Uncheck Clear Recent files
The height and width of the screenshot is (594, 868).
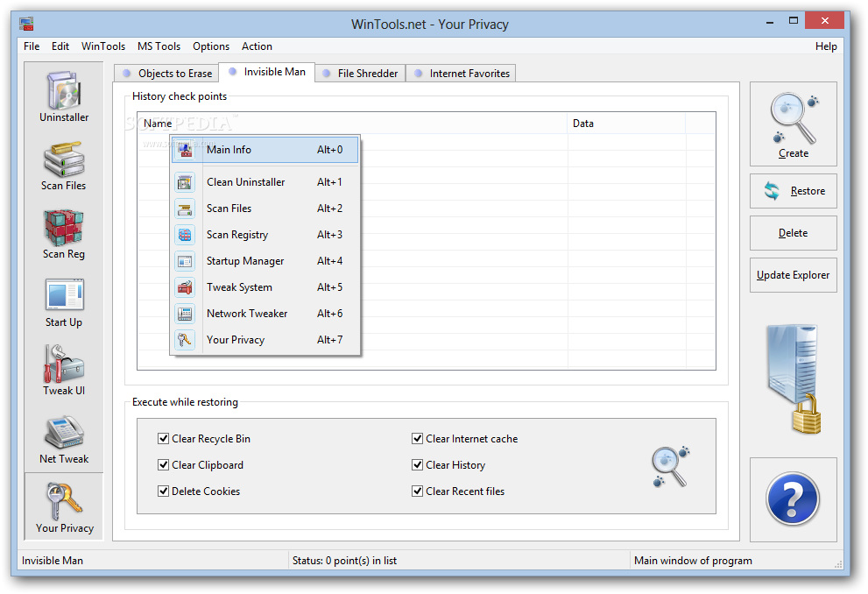[x=418, y=491]
